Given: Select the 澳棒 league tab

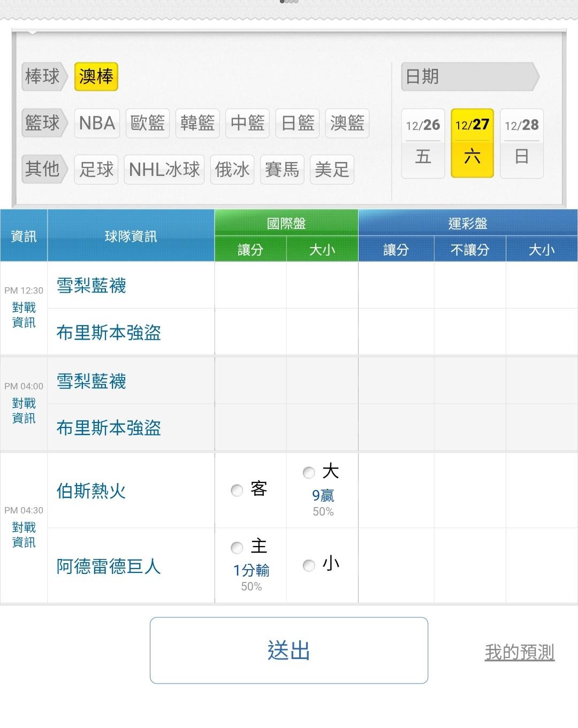Looking at the screenshot, I should 96,76.
